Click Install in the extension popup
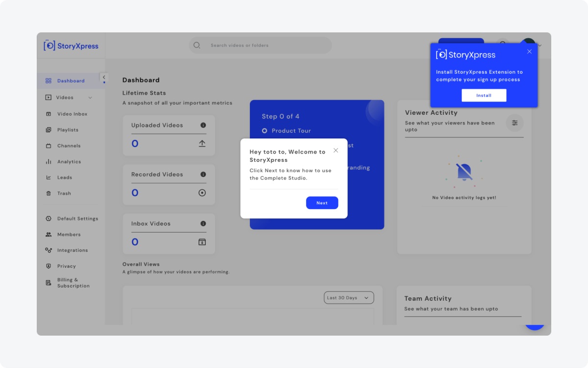Image resolution: width=588 pixels, height=368 pixels. tap(484, 95)
